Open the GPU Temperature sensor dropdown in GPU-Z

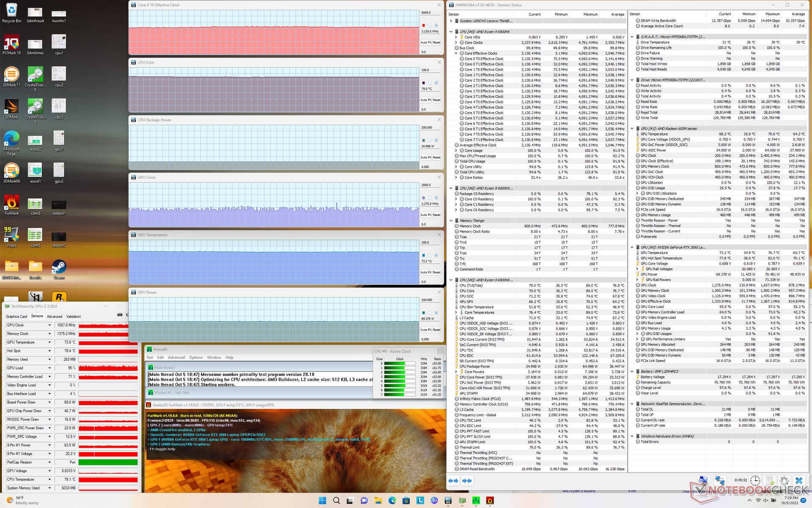click(x=49, y=342)
